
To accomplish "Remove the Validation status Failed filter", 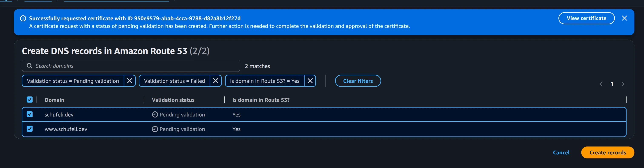I will coord(216,81).
